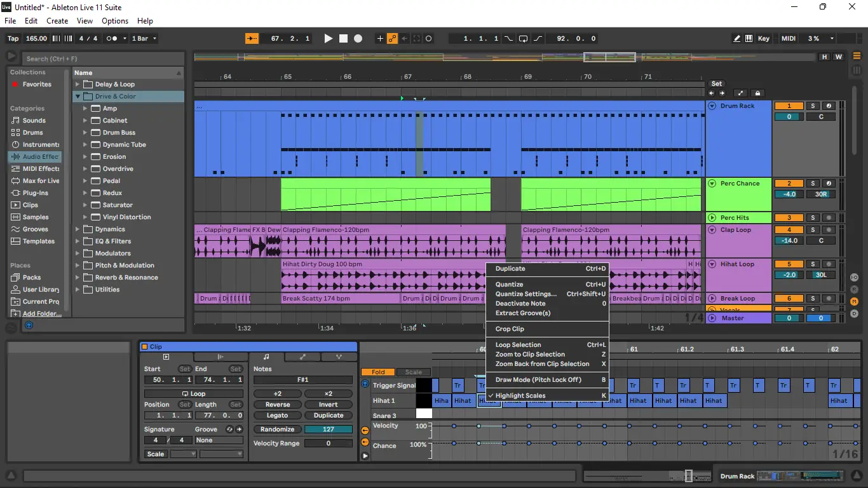Click the Arrangement Record button
Screen dimensions: 868x488
[x=358, y=39]
